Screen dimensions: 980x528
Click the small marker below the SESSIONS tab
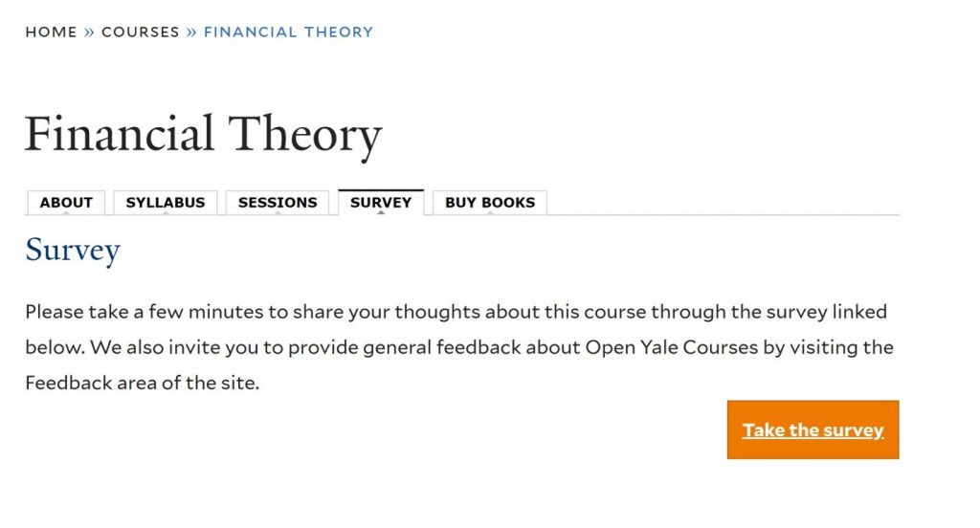point(278,213)
